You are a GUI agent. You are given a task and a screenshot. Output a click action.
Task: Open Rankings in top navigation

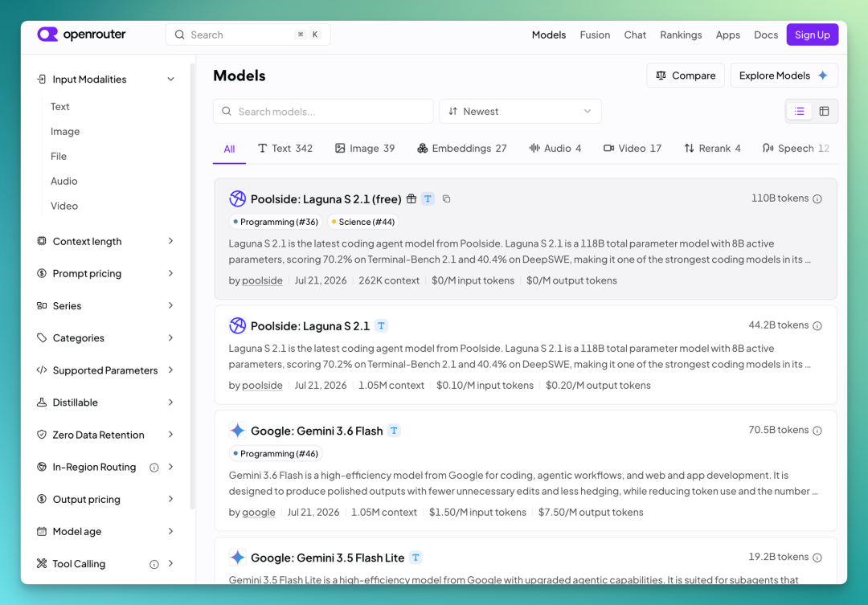(x=681, y=35)
